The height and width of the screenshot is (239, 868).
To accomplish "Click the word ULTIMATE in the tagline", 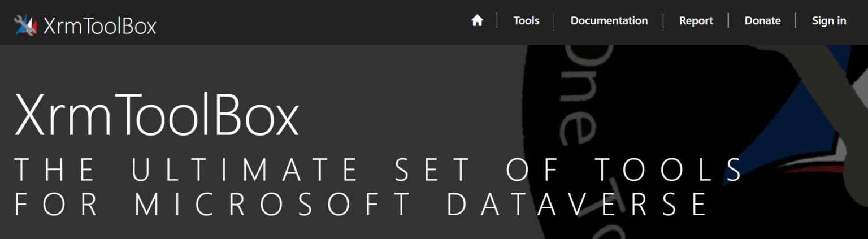I will tap(245, 170).
